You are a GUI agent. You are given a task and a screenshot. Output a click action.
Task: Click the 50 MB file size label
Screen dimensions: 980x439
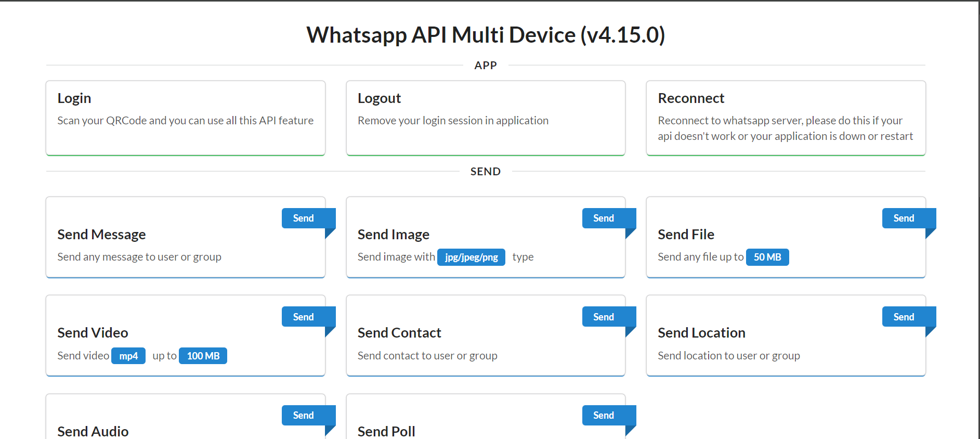click(x=767, y=257)
